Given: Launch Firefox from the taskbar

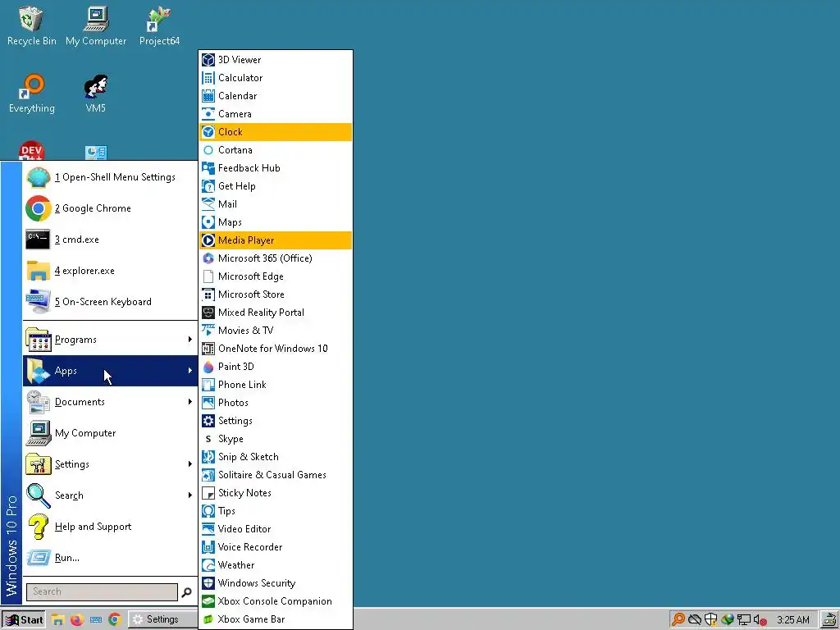Looking at the screenshot, I should (76, 620).
